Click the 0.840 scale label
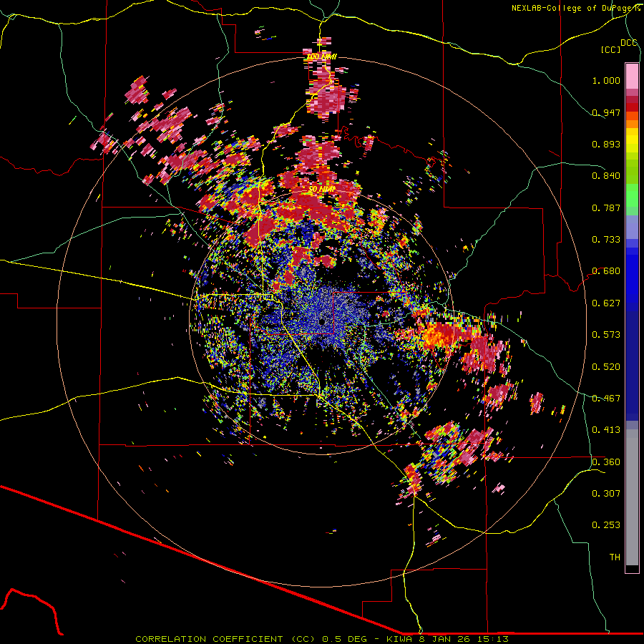This screenshot has height=644, width=644. [x=606, y=176]
